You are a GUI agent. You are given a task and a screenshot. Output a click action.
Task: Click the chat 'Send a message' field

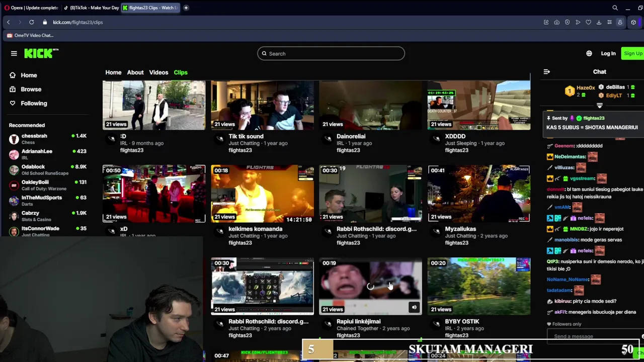(594, 336)
